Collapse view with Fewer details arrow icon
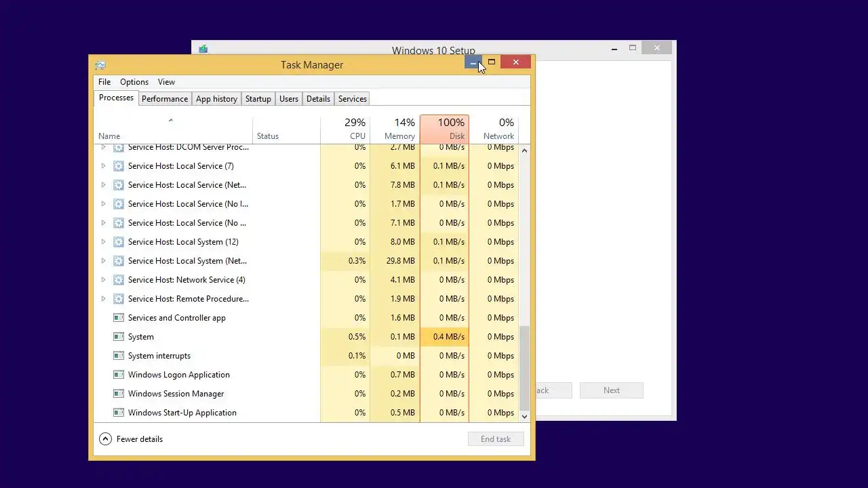The width and height of the screenshot is (868, 488). pos(105,439)
